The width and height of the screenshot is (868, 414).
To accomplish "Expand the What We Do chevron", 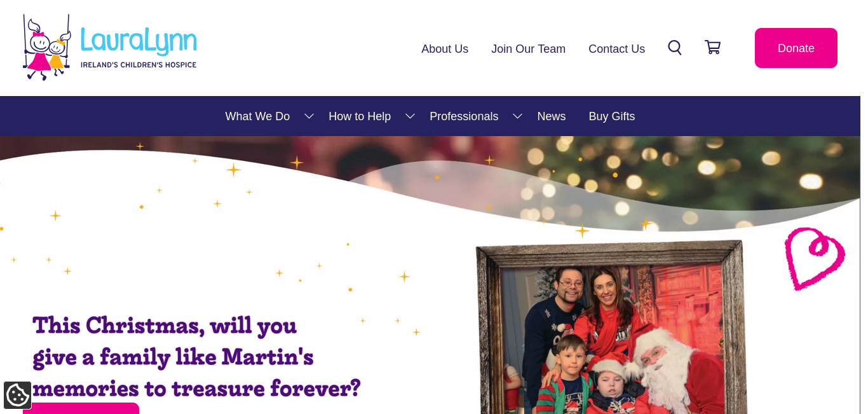I will (309, 116).
